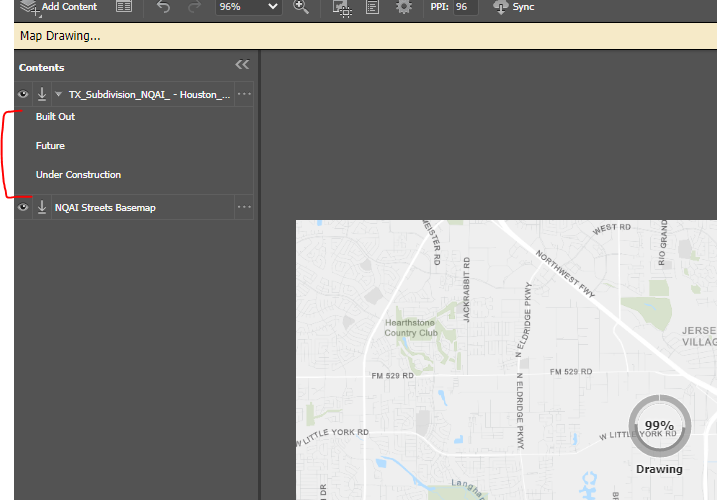Viewport: 717px width, 500px height.
Task: Select the Under Construction sublayer
Action: [x=78, y=175]
